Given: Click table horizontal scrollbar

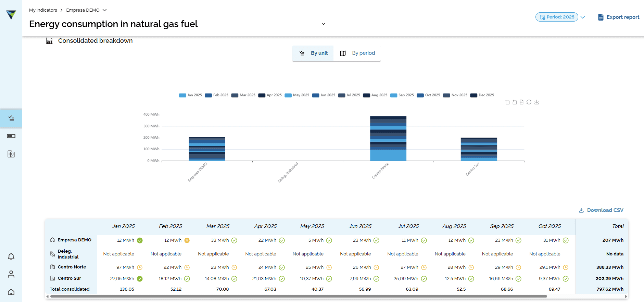Looking at the screenshot, I should click(x=299, y=297).
